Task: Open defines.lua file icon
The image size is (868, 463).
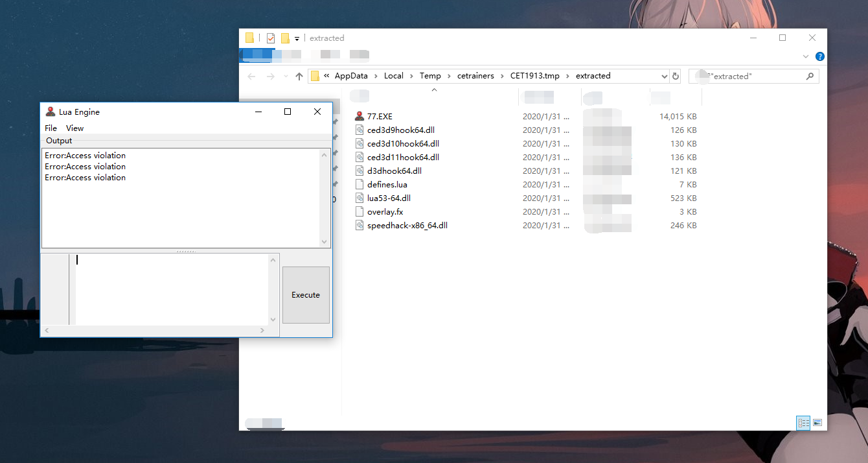Action: 360,184
